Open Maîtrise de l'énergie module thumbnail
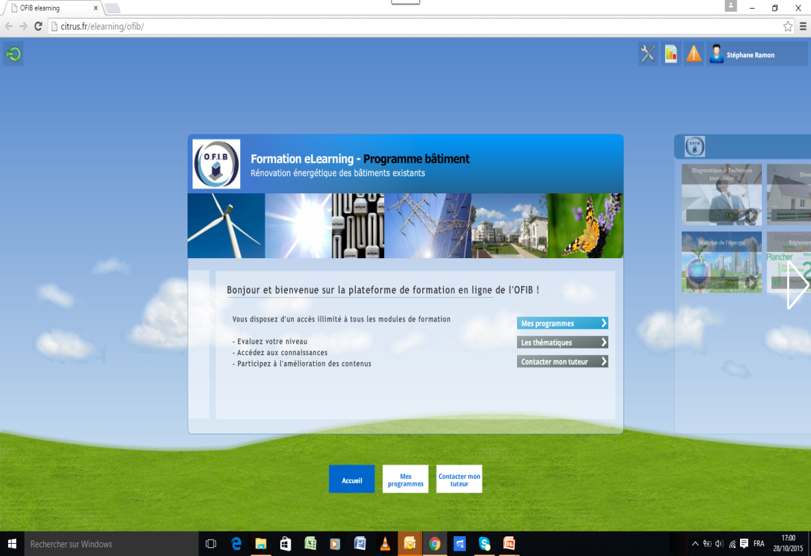Image resolution: width=811 pixels, height=556 pixels. click(721, 262)
